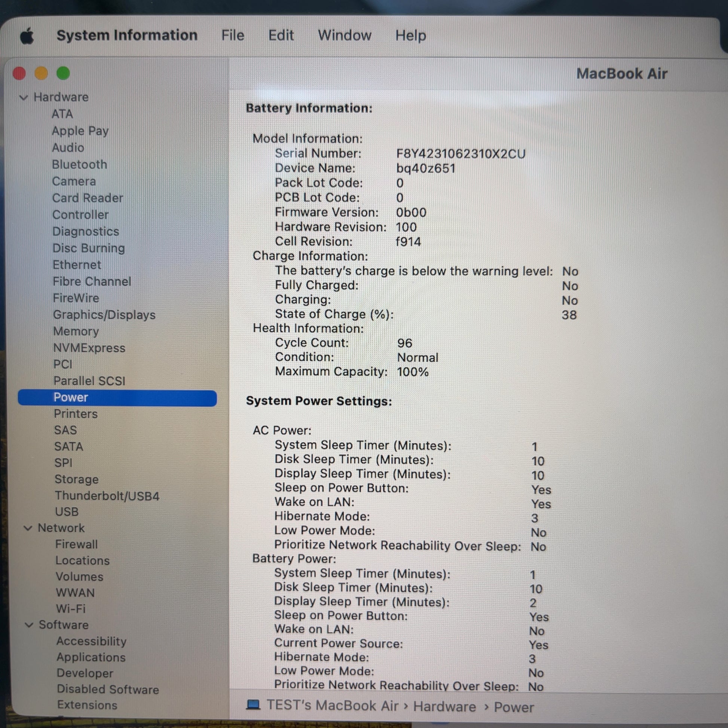The height and width of the screenshot is (728, 728).
Task: Click Power in the path bar
Action: tap(514, 708)
